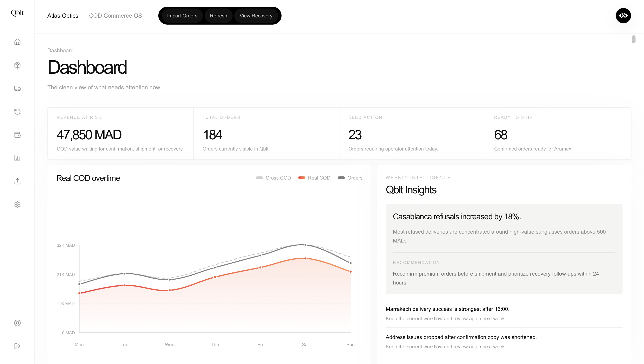Toggle Gross COD series in legend

click(273, 178)
